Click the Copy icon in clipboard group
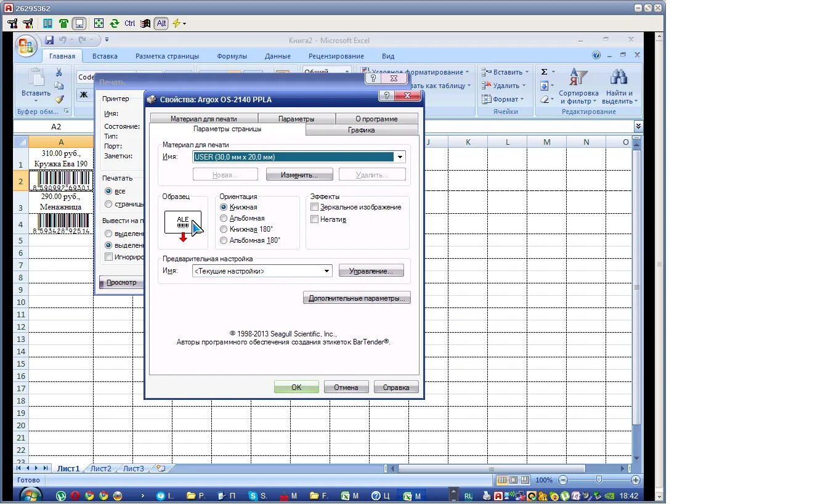 (x=59, y=86)
